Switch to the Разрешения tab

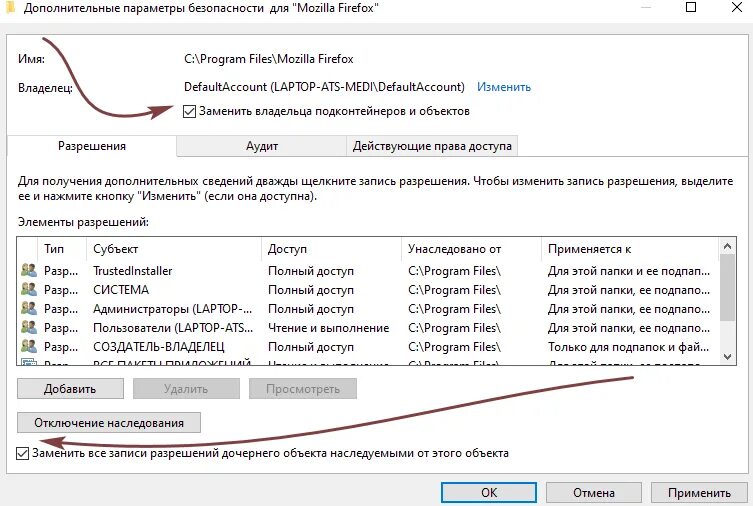pos(92,146)
